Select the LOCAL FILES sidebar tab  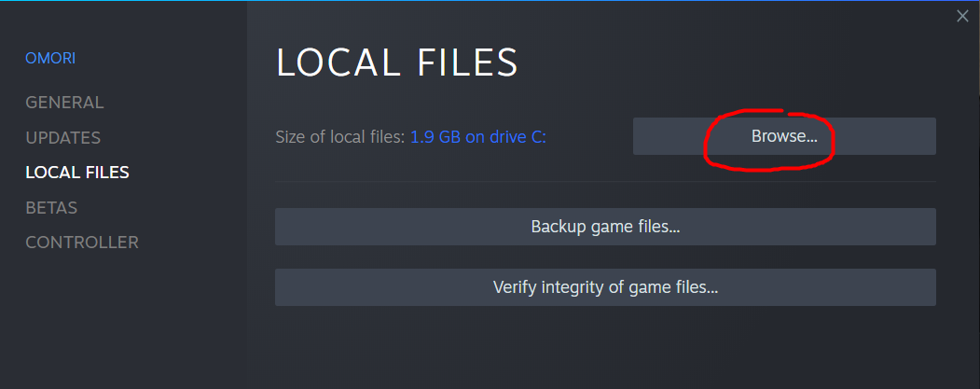[77, 173]
